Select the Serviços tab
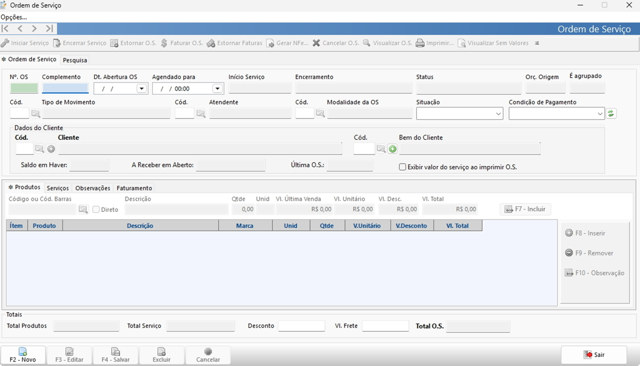Screen dimensions: 640x366 pyautogui.click(x=58, y=188)
